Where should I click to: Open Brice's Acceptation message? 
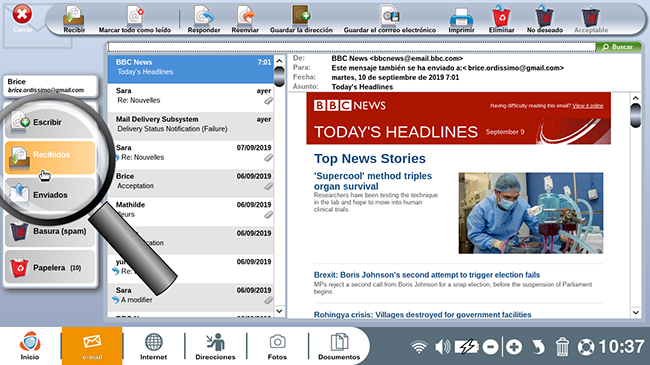pyautogui.click(x=190, y=183)
